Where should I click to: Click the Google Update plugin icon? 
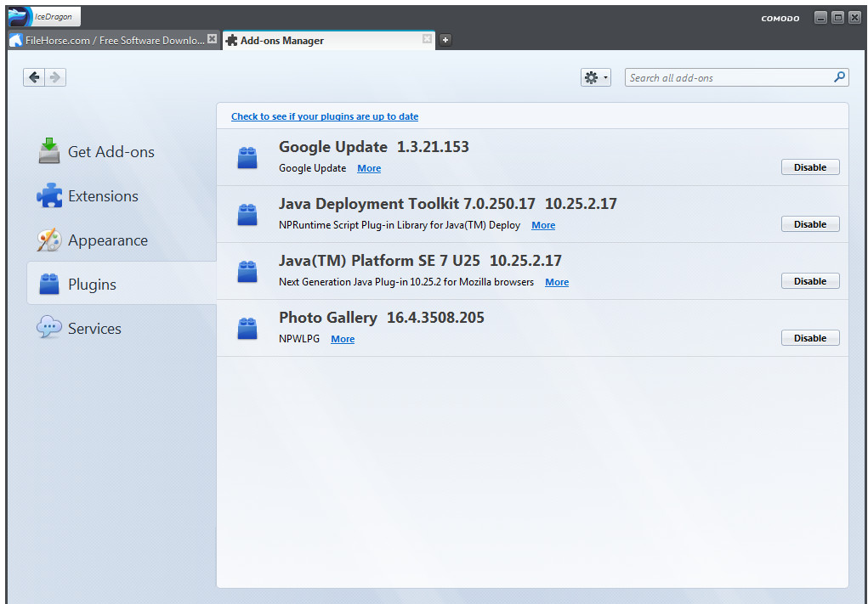(247, 157)
